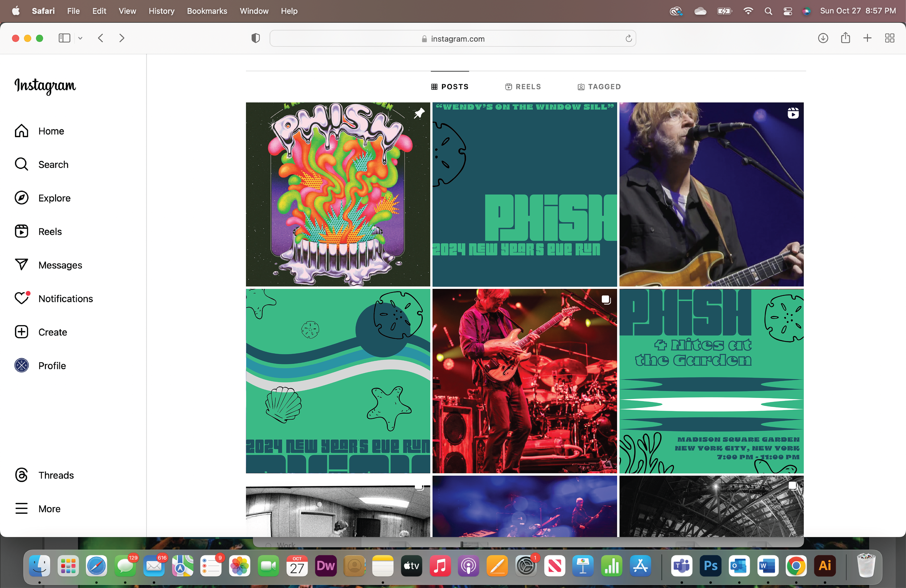The width and height of the screenshot is (906, 588).
Task: Launch Photoshop from the Dock
Action: (710, 566)
